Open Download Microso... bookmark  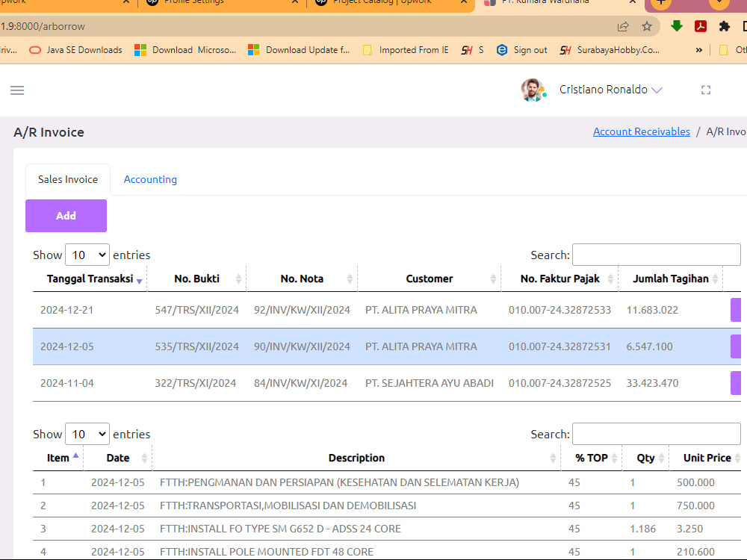185,50
